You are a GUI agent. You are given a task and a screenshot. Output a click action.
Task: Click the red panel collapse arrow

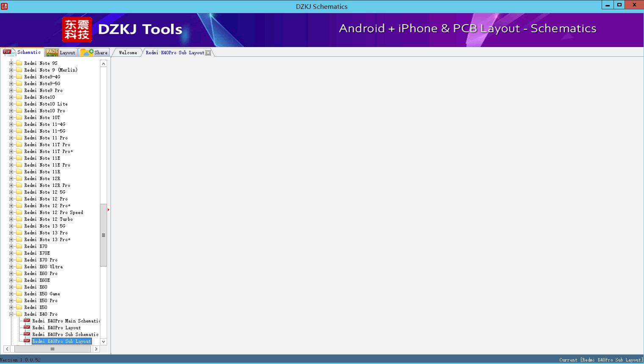(x=108, y=210)
